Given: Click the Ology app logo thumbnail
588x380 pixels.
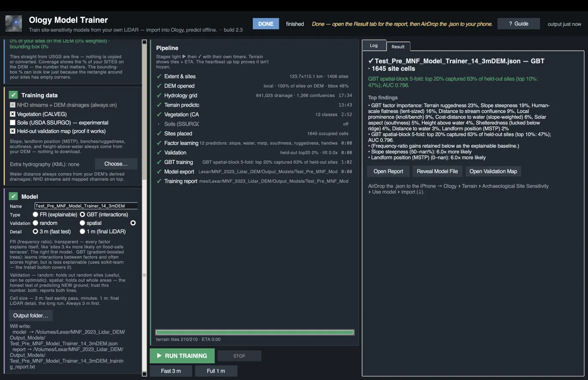Looking at the screenshot, I should 13,24.
